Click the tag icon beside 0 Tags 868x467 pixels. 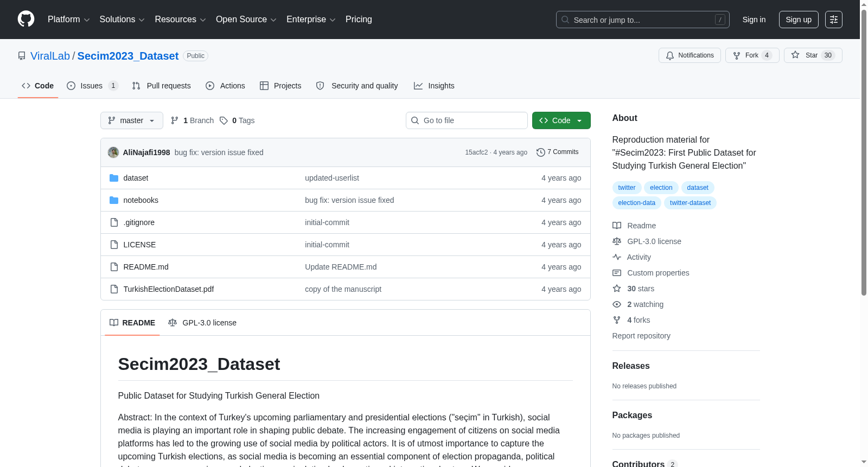(x=224, y=120)
